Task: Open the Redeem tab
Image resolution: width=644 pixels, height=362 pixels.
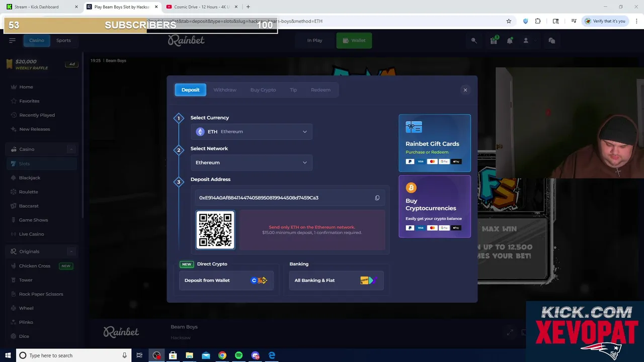Action: pos(320,90)
